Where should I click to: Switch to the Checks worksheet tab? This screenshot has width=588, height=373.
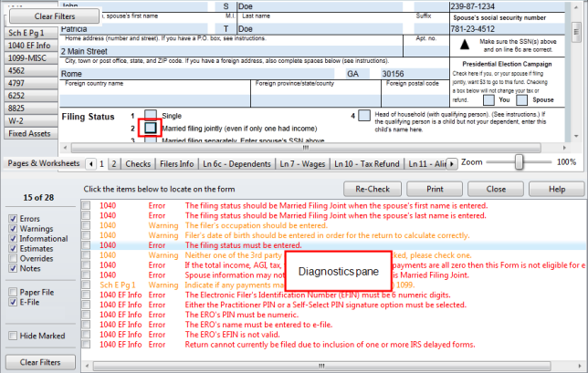pos(138,163)
